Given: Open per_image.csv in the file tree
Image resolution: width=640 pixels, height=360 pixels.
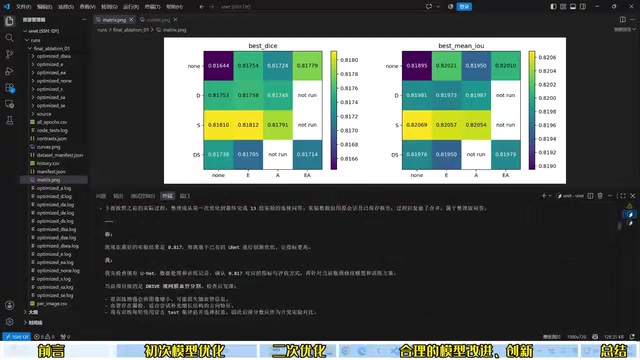Looking at the screenshot, I should click(49, 304).
